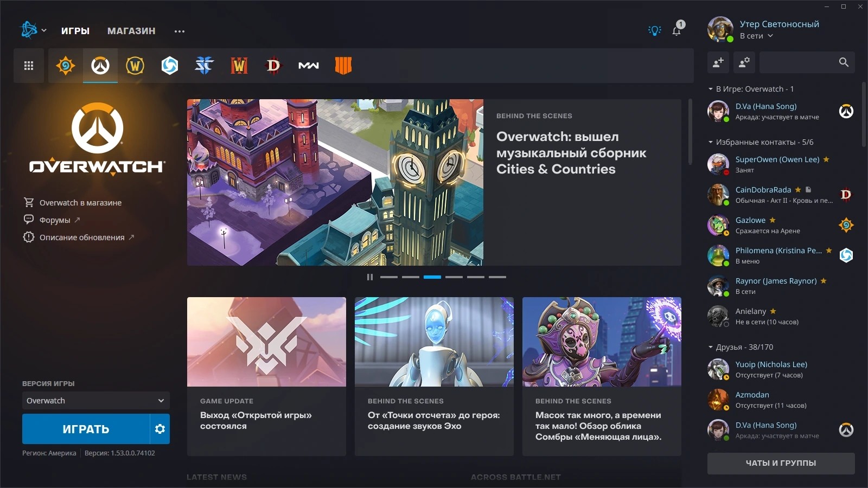
Task: Open the StarCraft II game icon
Action: [205, 66]
